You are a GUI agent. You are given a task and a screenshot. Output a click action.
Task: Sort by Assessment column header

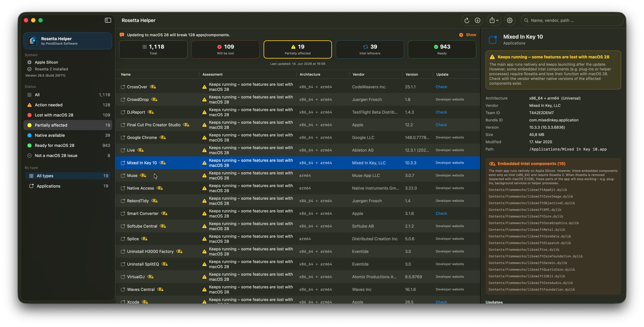tap(212, 74)
